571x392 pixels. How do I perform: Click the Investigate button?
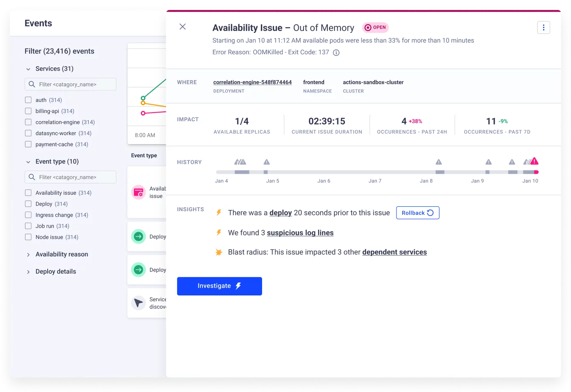coord(219,286)
